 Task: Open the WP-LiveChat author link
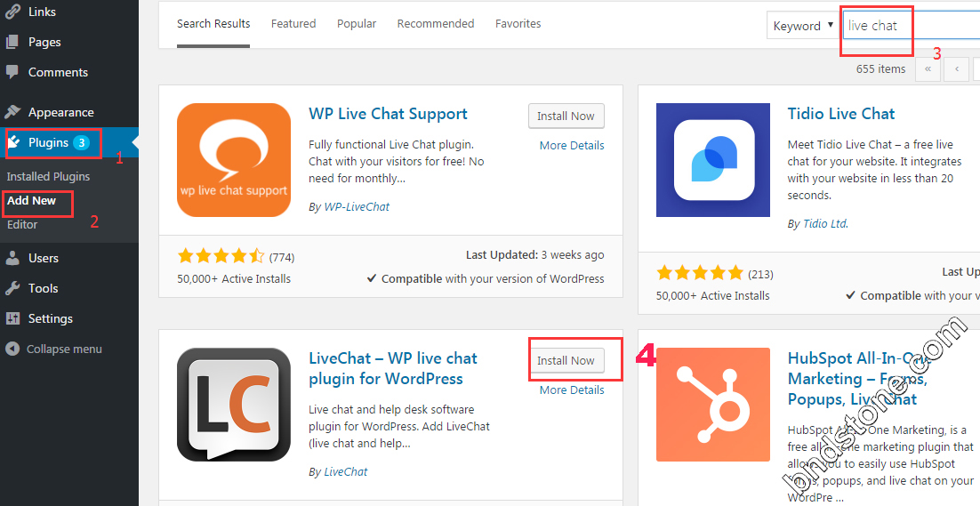tap(357, 207)
